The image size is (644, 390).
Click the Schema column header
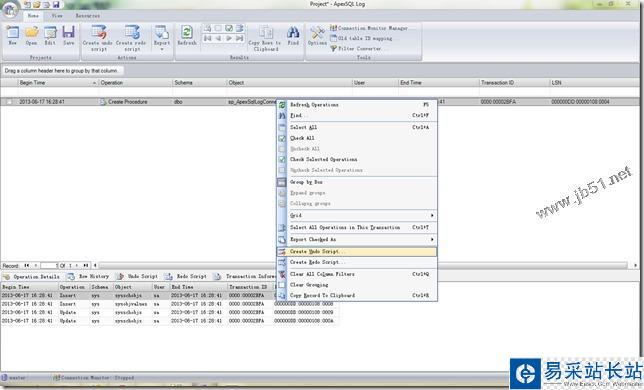click(199, 83)
